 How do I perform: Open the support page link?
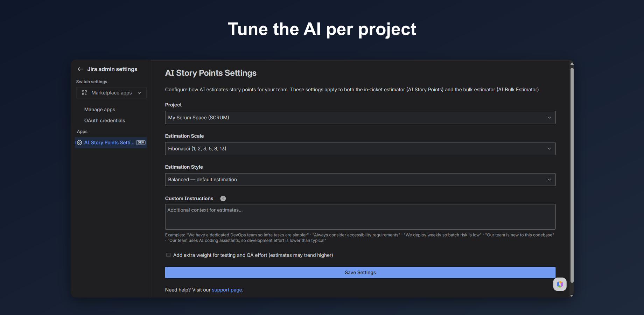tap(227, 290)
